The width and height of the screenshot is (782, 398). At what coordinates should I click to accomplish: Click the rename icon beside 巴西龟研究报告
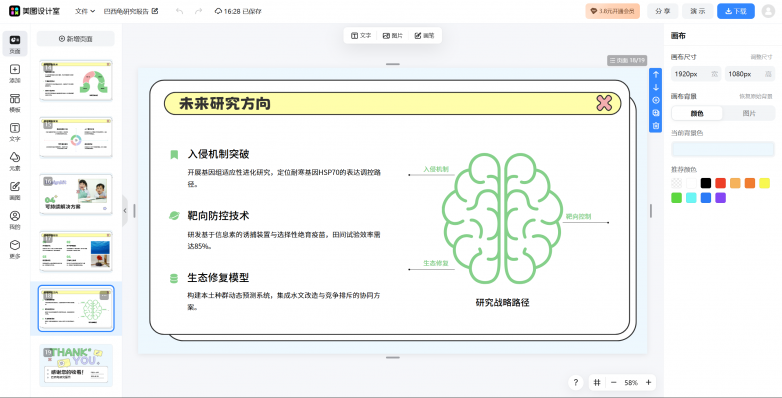pyautogui.click(x=155, y=11)
